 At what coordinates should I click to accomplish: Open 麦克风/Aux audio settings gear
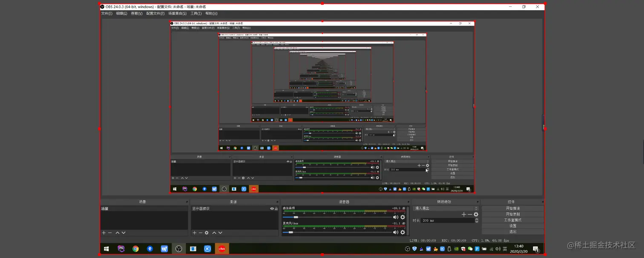point(402,232)
